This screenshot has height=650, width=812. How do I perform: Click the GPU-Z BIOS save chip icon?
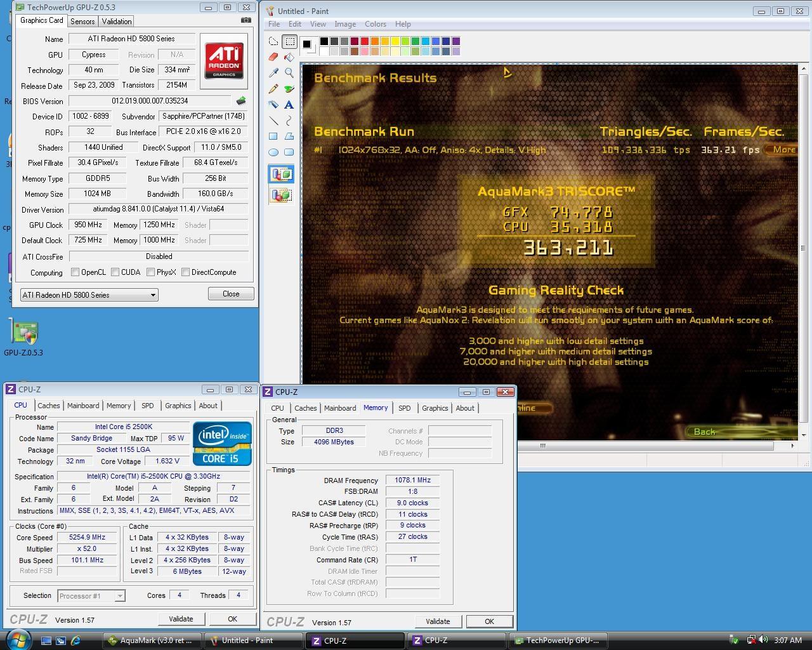pos(241,101)
